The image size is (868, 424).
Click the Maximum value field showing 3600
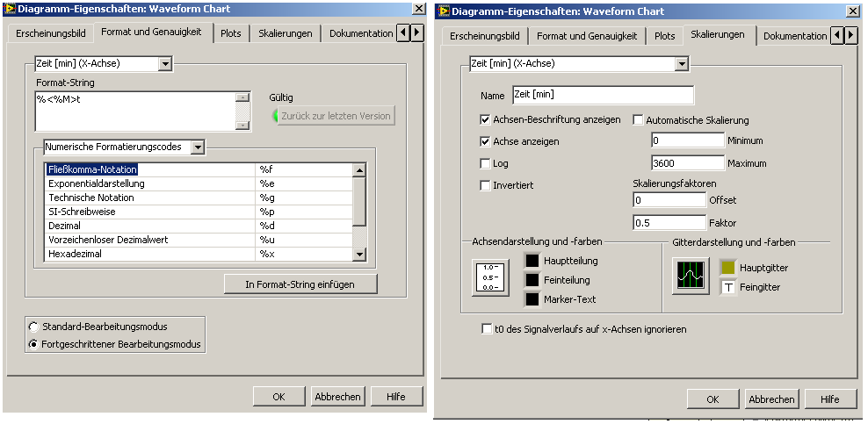(687, 163)
